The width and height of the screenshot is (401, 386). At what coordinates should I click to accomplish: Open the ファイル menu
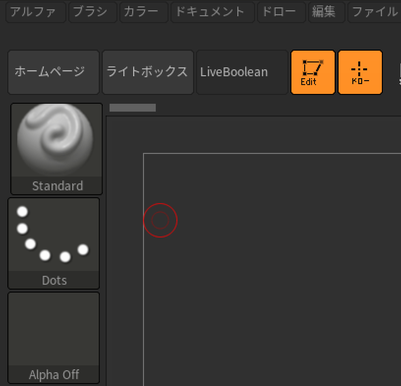[374, 12]
